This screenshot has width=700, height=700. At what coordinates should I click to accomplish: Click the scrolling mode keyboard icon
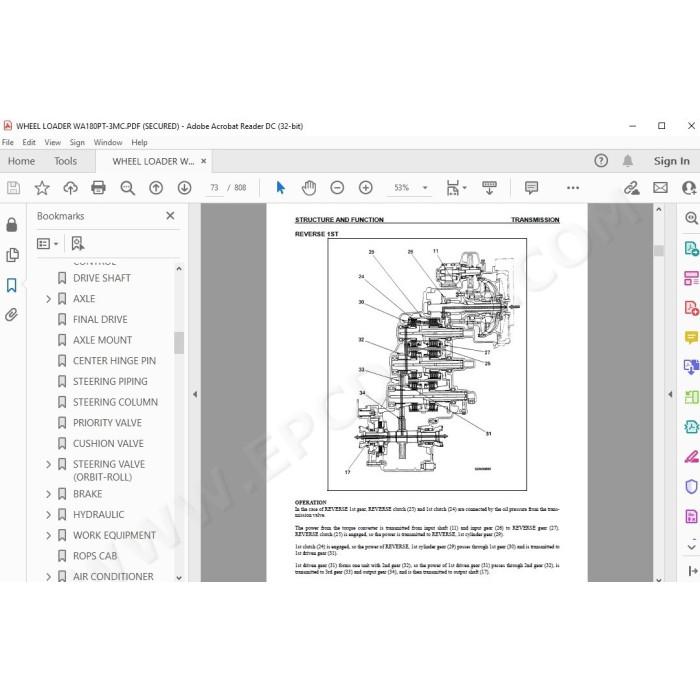coord(489,188)
